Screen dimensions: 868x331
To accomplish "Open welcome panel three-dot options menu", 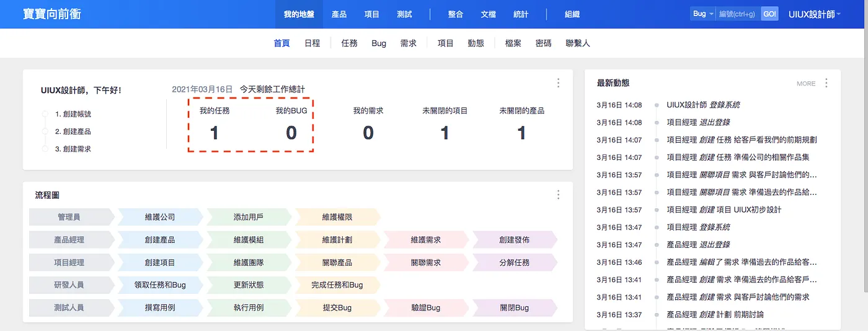I will pos(558,83).
